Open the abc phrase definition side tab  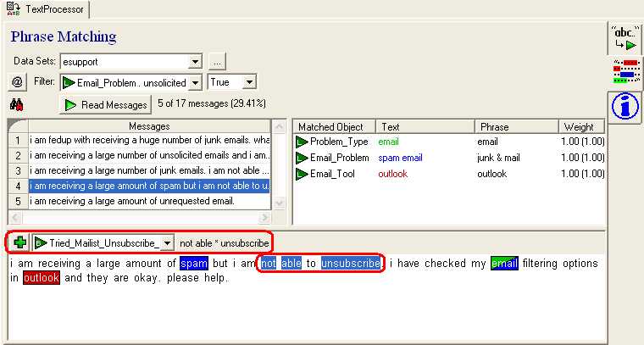point(624,41)
